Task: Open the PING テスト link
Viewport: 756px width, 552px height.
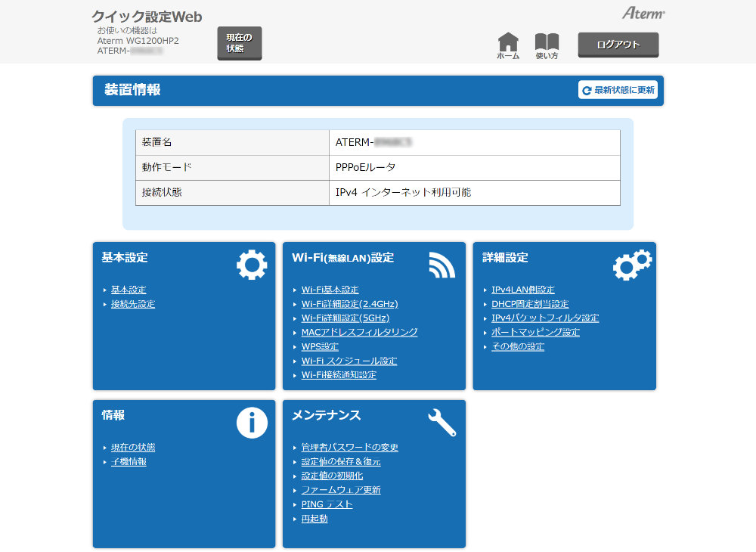Action: (327, 505)
